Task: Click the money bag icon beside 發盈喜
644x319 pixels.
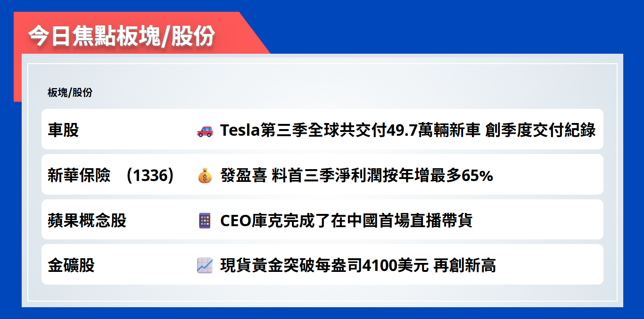Action: click(205, 176)
